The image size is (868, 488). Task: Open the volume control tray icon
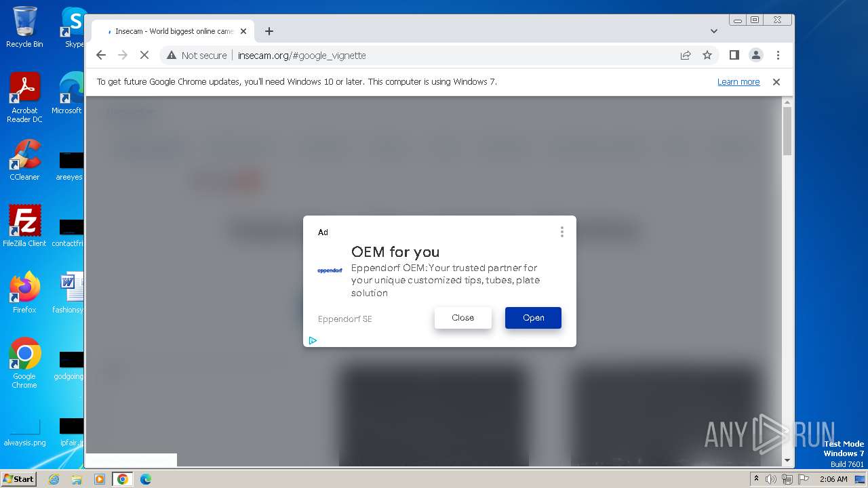click(771, 479)
